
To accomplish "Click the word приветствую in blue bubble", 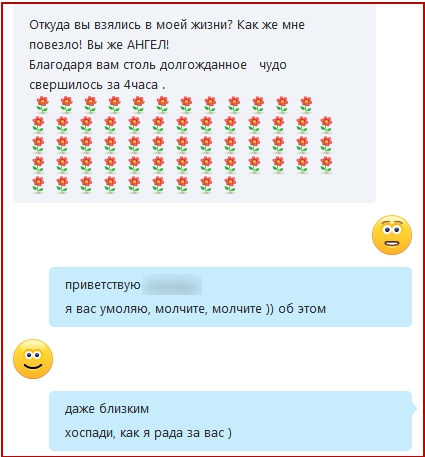I will coord(103,285).
